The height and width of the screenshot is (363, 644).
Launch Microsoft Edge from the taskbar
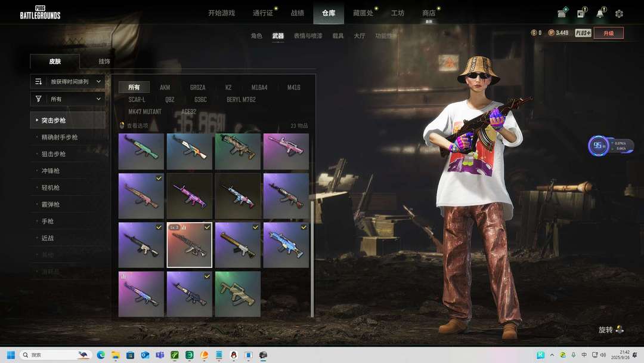pyautogui.click(x=101, y=355)
